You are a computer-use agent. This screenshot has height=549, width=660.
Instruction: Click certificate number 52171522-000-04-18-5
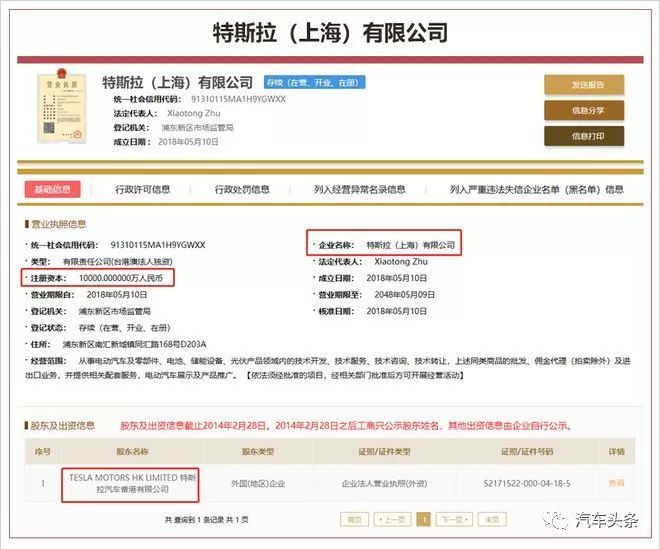[x=527, y=483]
